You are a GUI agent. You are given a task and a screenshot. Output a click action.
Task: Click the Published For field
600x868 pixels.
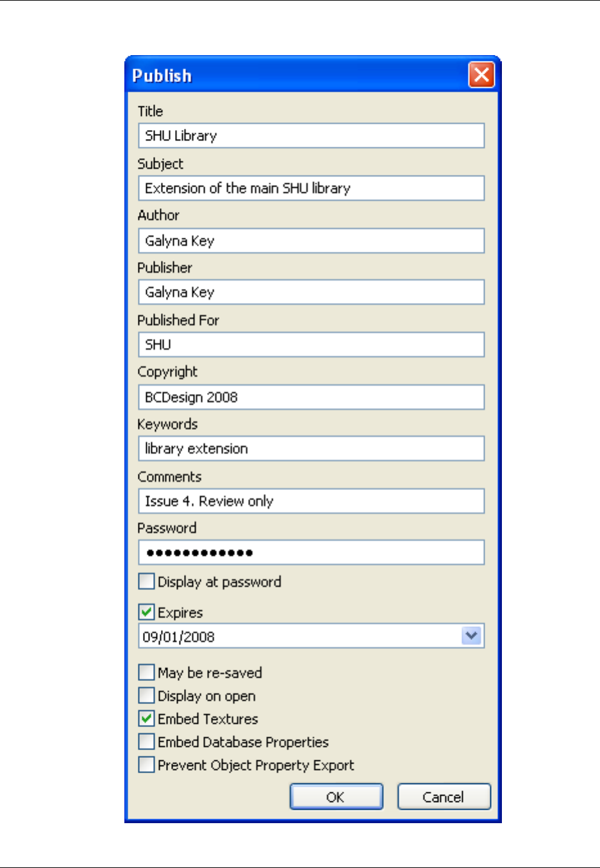[311, 345]
